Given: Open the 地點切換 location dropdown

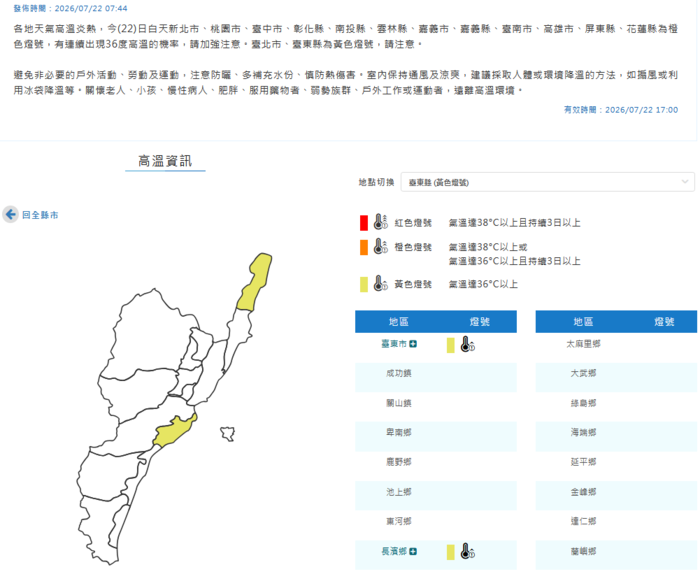Looking at the screenshot, I should click(x=547, y=182).
